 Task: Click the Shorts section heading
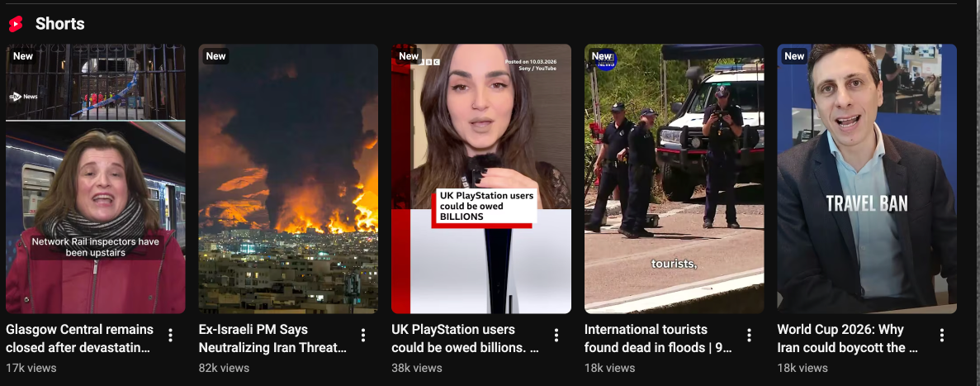tap(60, 24)
